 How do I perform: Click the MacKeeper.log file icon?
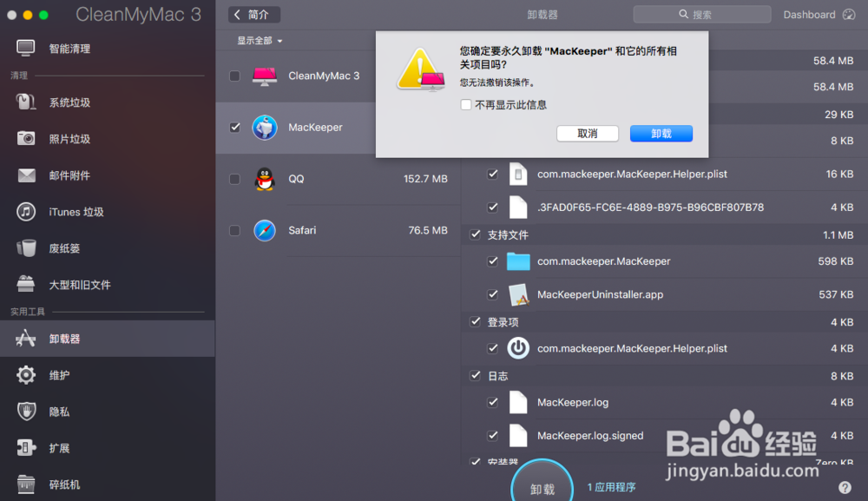click(x=518, y=403)
